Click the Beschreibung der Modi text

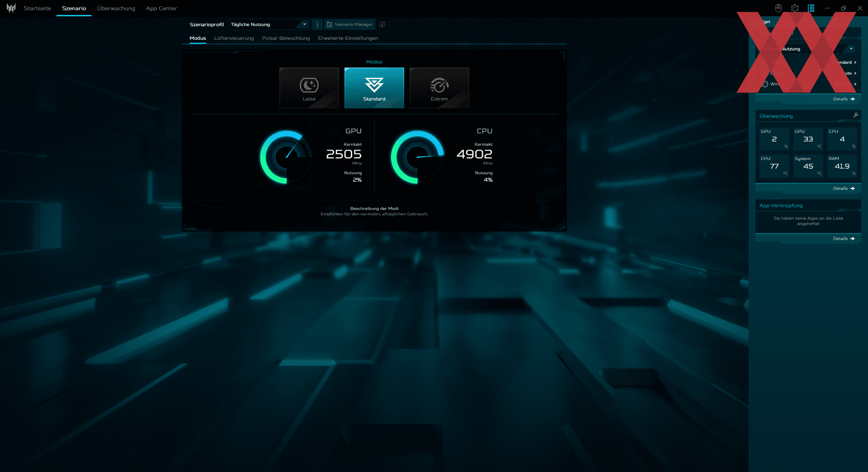(x=374, y=208)
